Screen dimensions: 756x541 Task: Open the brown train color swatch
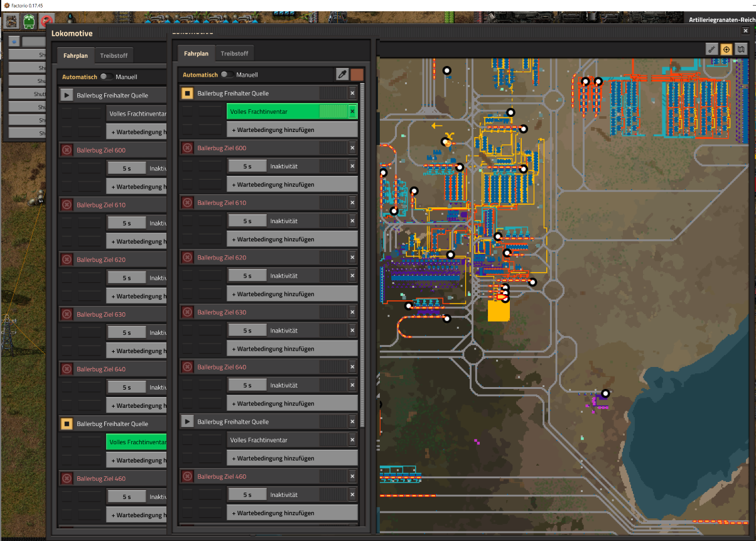357,74
